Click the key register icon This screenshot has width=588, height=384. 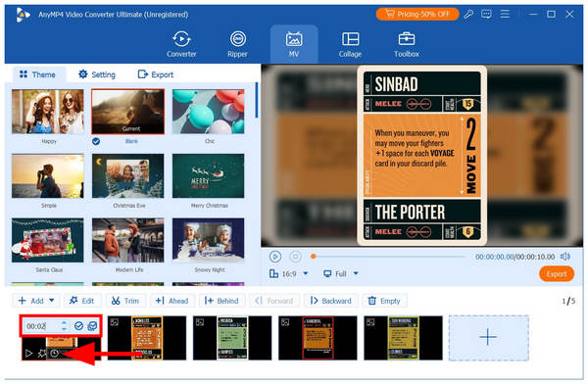click(468, 15)
